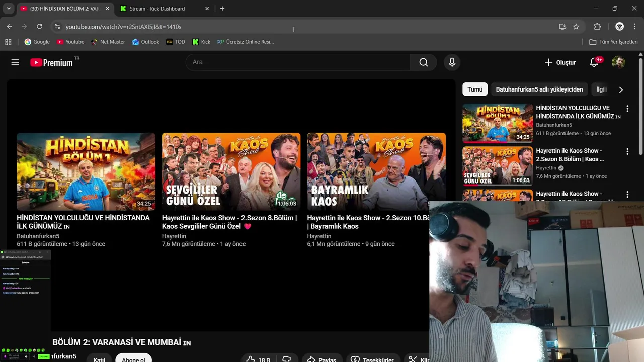Viewport: 644px width, 362px height.
Task: Open the YouTube hamburger guide menu
Action: pyautogui.click(x=15, y=62)
